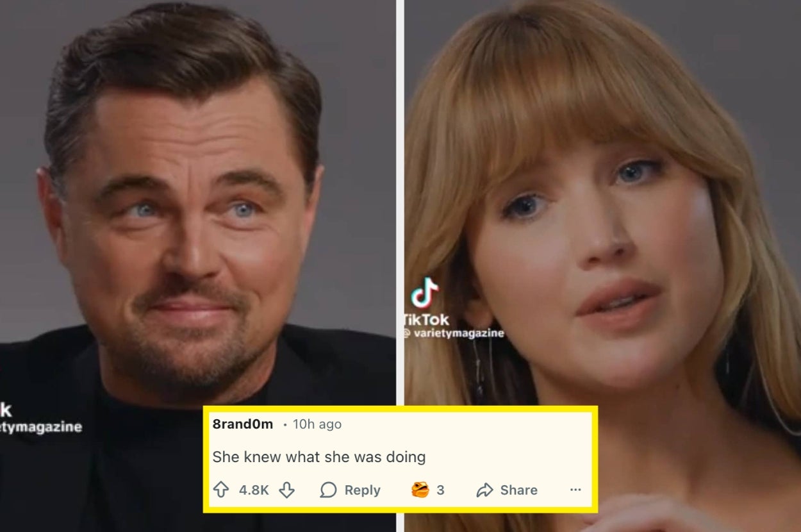Open the comment options via the ellipsis
This screenshot has height=532, width=801.
(x=574, y=490)
